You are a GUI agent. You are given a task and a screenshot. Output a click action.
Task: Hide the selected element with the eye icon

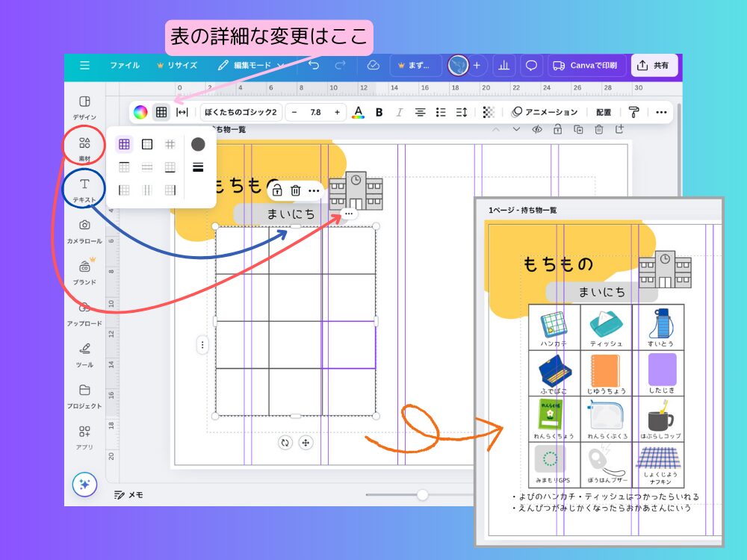coord(536,128)
